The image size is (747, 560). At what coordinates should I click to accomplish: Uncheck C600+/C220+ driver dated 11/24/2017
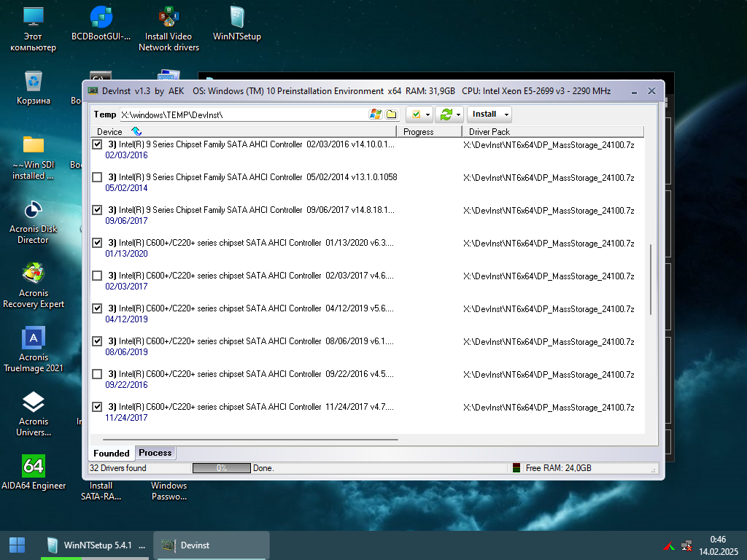[x=97, y=407]
